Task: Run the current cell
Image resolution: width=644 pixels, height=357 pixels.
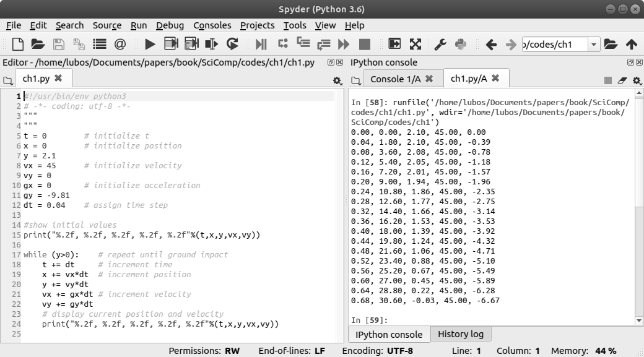Action: 171,44
